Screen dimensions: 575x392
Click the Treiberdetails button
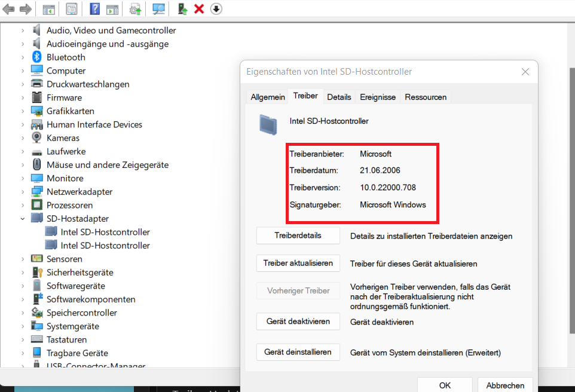(x=298, y=235)
